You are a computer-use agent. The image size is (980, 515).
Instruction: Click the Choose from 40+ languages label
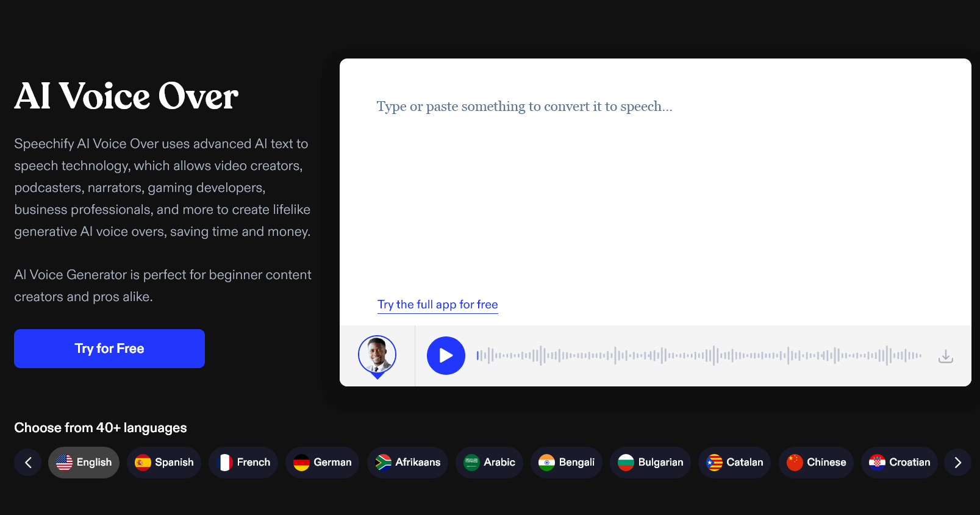tap(101, 428)
